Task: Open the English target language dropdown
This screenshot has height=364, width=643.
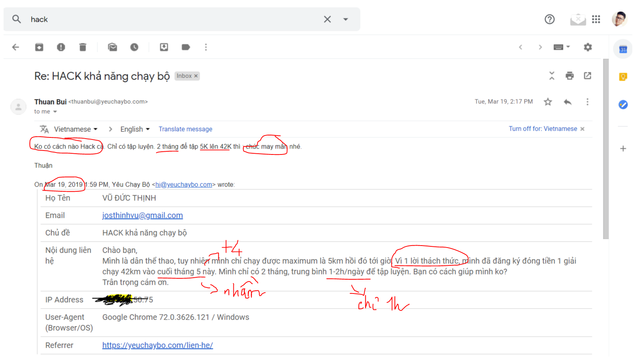Action: coord(135,129)
